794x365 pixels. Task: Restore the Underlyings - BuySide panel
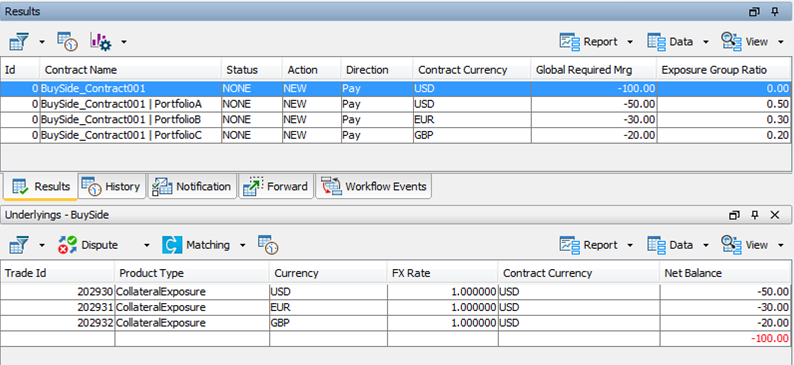pos(734,215)
